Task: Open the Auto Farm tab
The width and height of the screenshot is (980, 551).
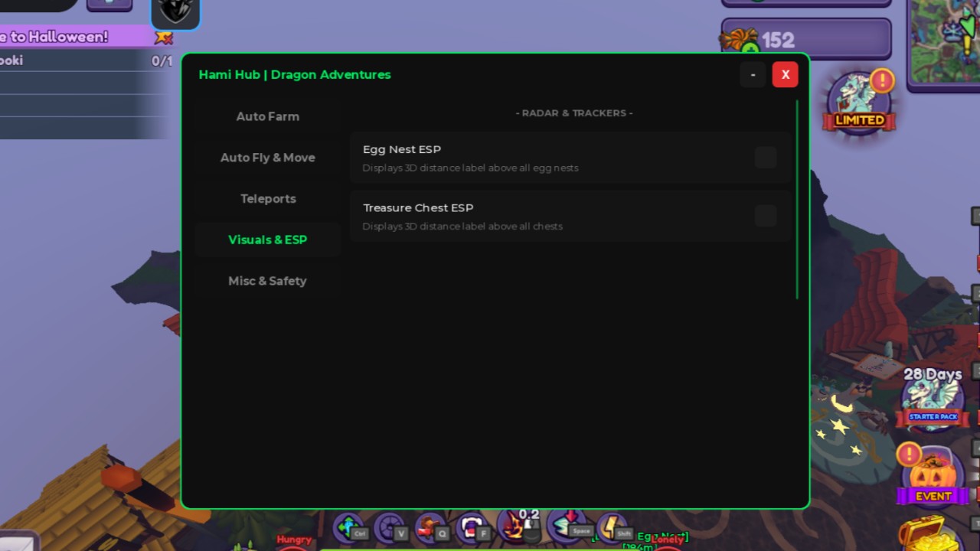Action: 267,116
